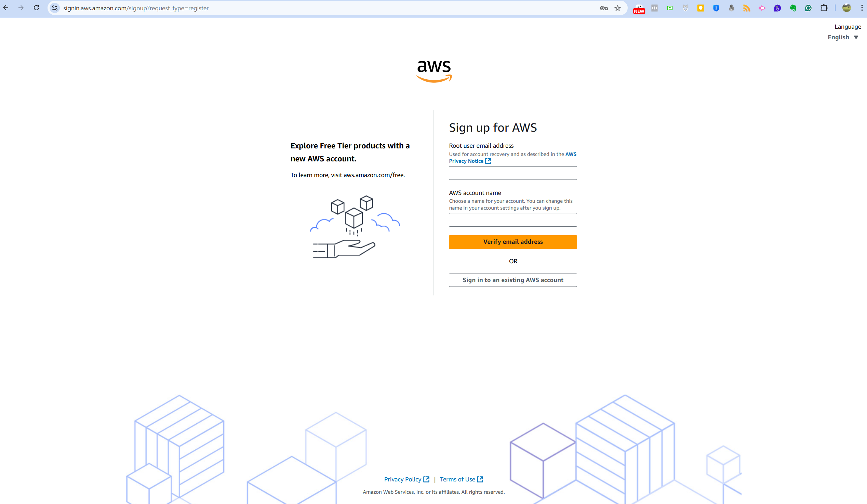
Task: Open the Chrome profile avatar
Action: coord(846,8)
